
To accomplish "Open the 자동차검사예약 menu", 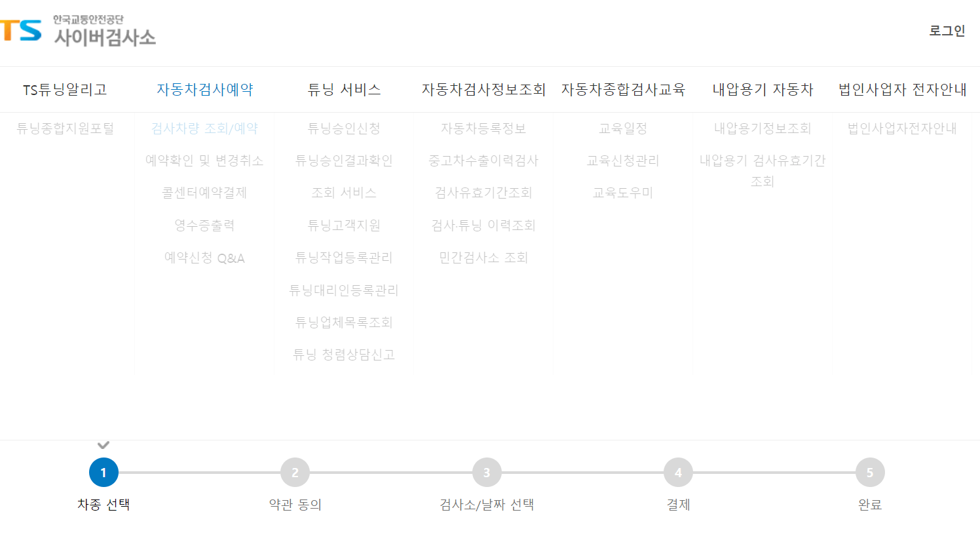I will pos(205,89).
